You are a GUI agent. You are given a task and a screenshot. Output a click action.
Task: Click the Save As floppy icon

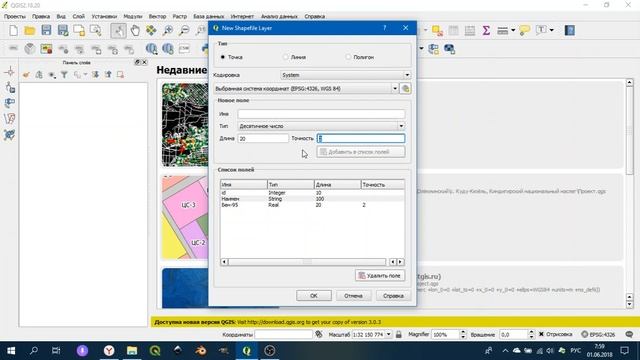(x=62, y=30)
